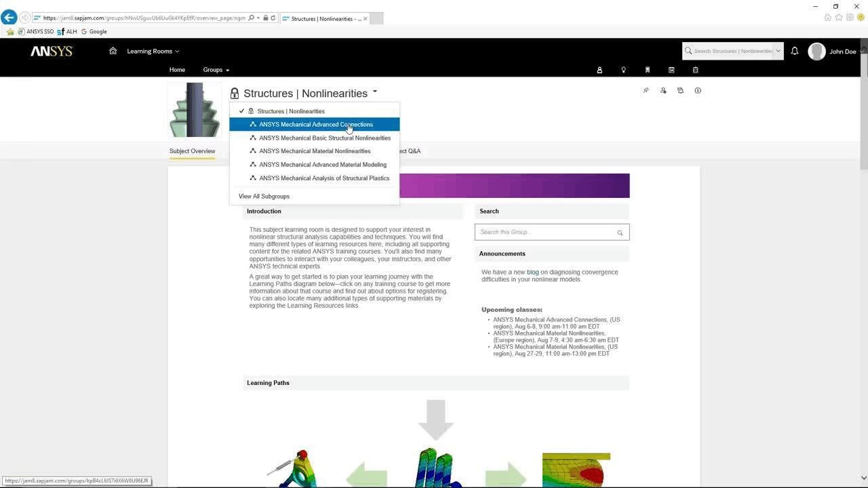This screenshot has width=868, height=488.
Task: Open a new browser tab
Action: tap(376, 18)
